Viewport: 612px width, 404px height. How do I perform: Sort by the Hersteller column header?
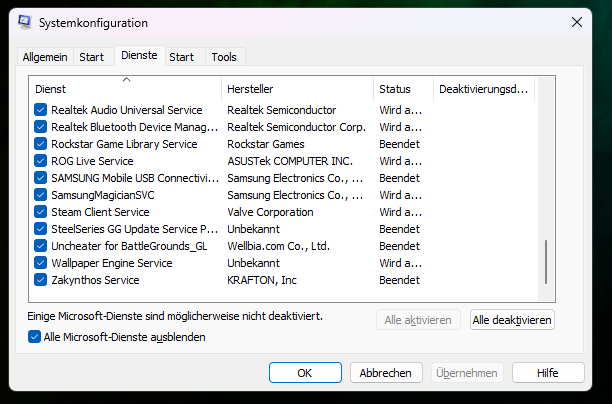[297, 89]
